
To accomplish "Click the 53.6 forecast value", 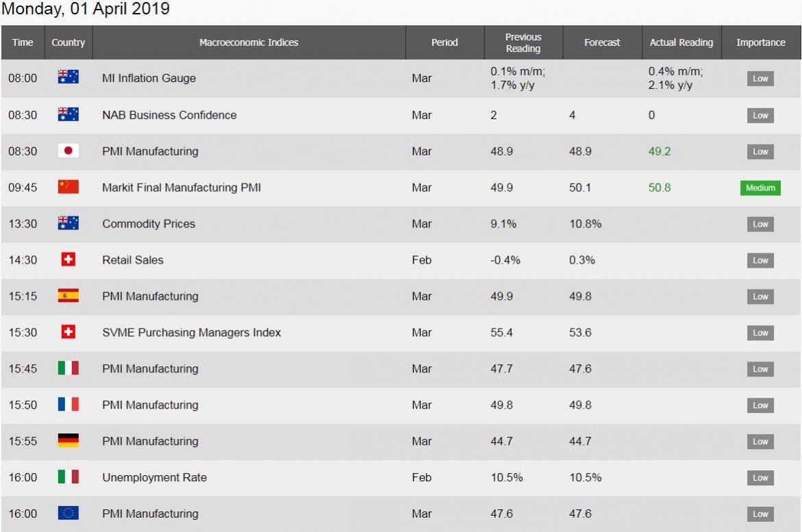I will (580, 333).
